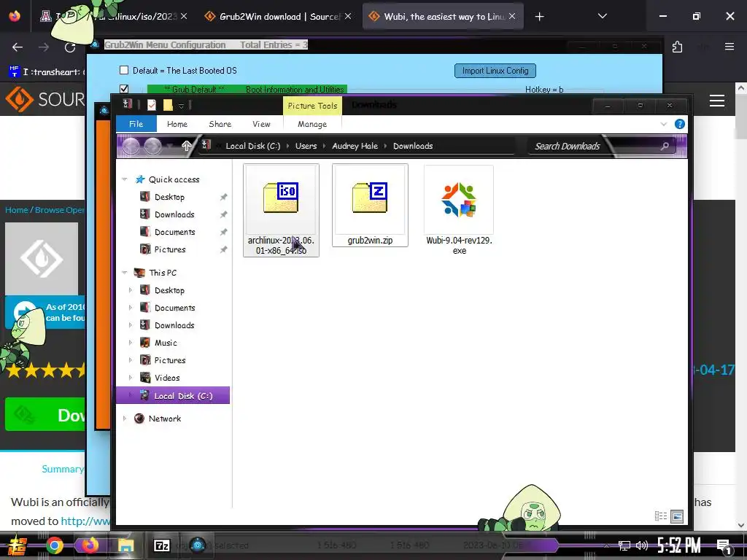Open the Home ribbon tab
This screenshot has height=560, width=747.
(x=177, y=124)
